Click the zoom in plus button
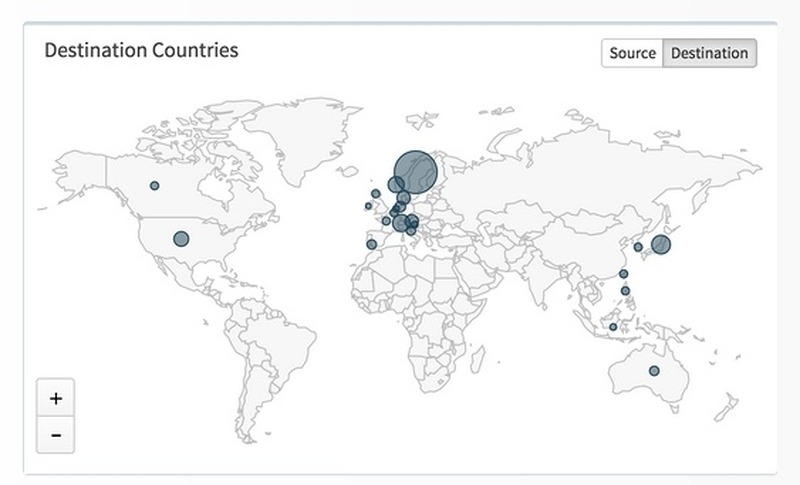Image resolution: width=800 pixels, height=485 pixels. (x=56, y=398)
